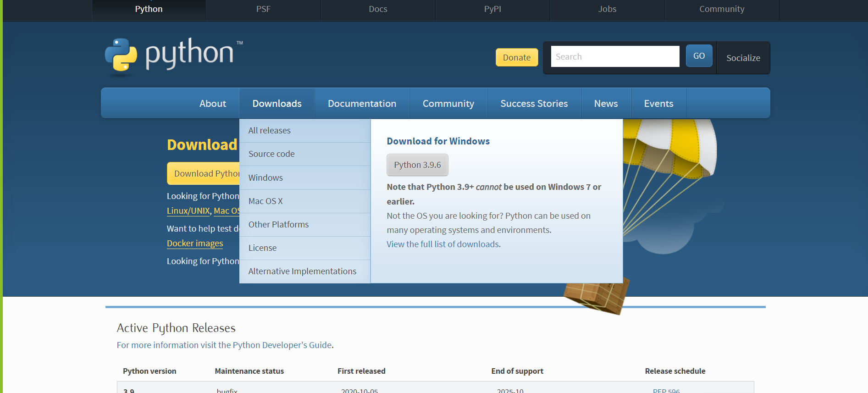Select All releases in Downloads submenu

click(305, 131)
